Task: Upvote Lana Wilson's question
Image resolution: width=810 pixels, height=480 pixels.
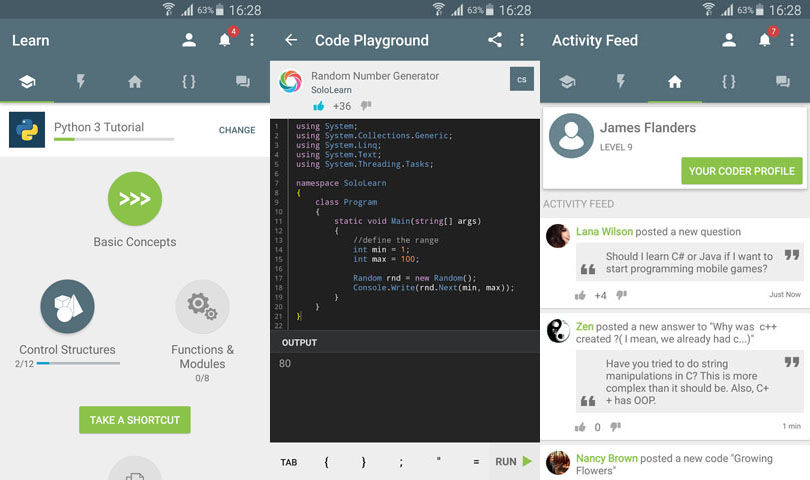Action: (581, 296)
